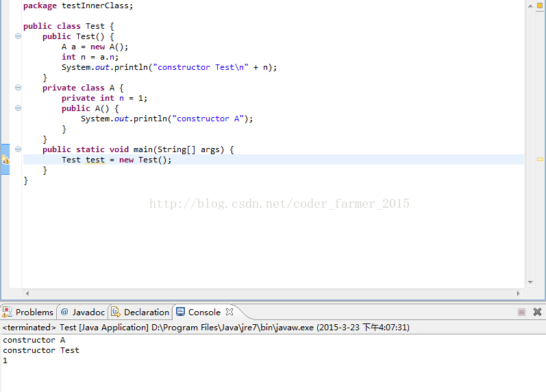Open the Declaration tab
Viewport: 546px width, 392px height.
(140, 313)
